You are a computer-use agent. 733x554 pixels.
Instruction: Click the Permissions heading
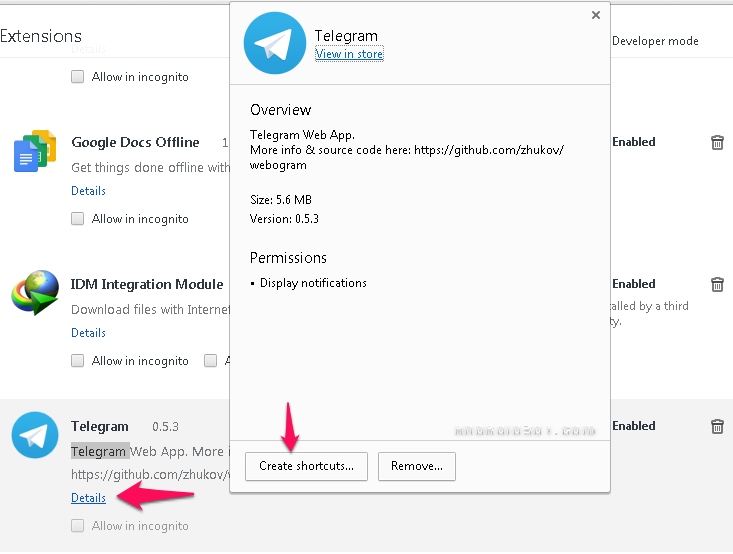[288, 258]
